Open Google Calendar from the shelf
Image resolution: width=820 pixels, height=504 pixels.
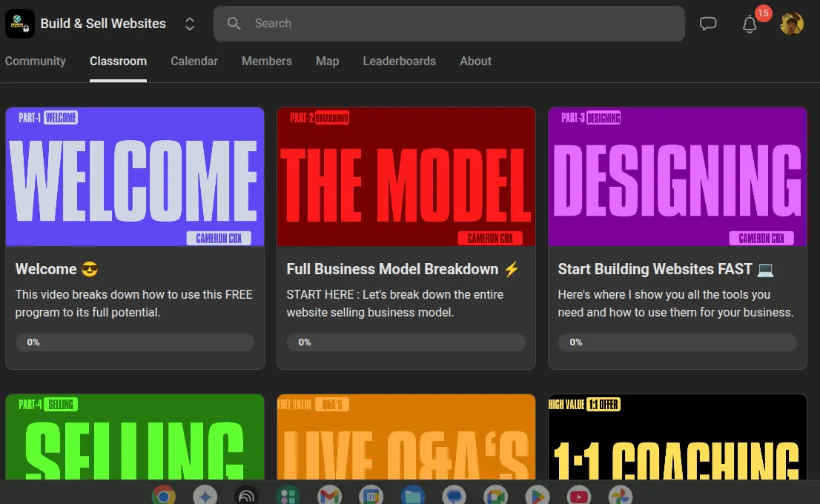[371, 496]
